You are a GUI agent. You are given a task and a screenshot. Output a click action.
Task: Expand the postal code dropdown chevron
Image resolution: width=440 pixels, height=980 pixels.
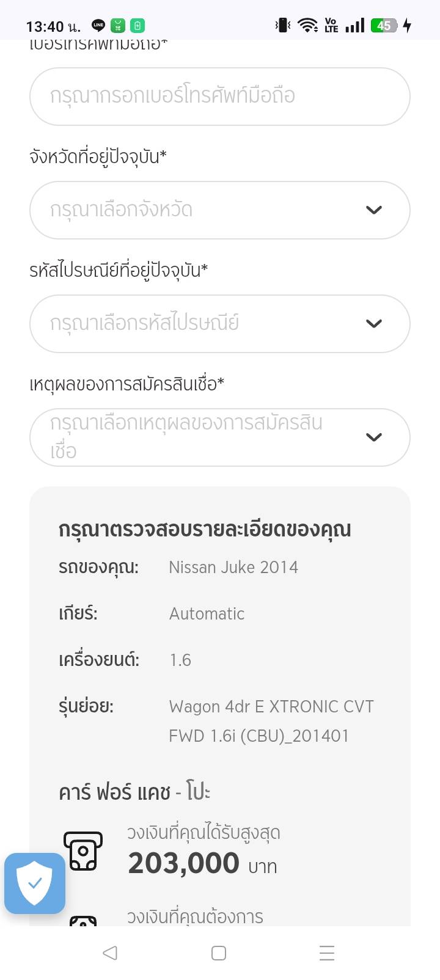[373, 324]
